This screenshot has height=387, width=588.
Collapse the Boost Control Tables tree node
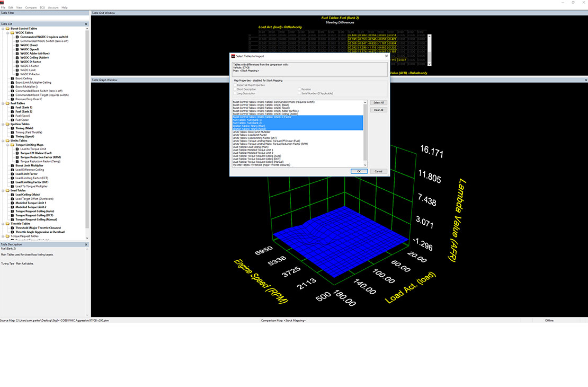3,29
